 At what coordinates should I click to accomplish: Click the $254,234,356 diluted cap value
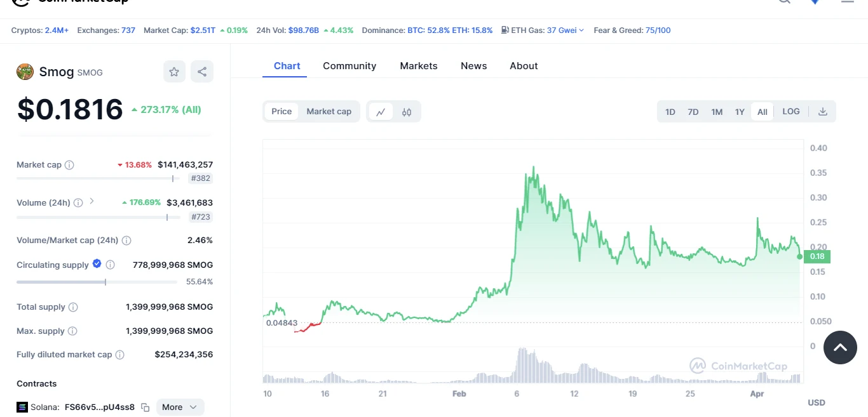pyautogui.click(x=184, y=355)
